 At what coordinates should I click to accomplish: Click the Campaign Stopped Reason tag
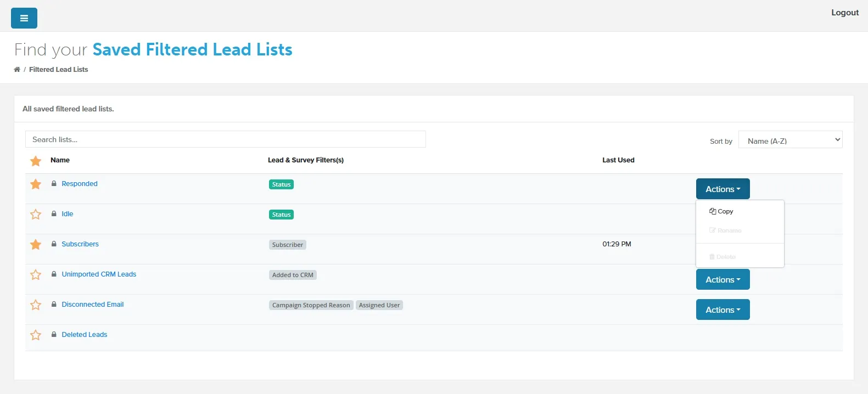coord(311,305)
